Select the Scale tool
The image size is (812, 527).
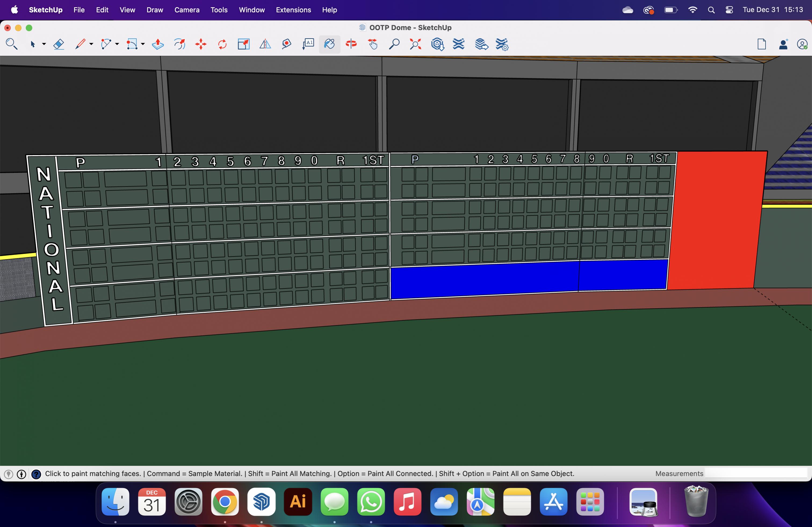244,44
